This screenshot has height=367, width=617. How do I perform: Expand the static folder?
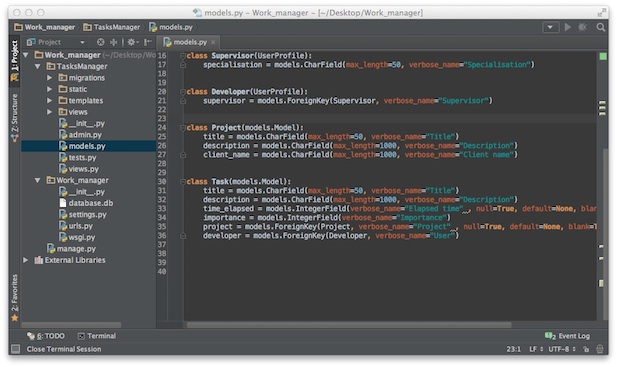tap(50, 89)
